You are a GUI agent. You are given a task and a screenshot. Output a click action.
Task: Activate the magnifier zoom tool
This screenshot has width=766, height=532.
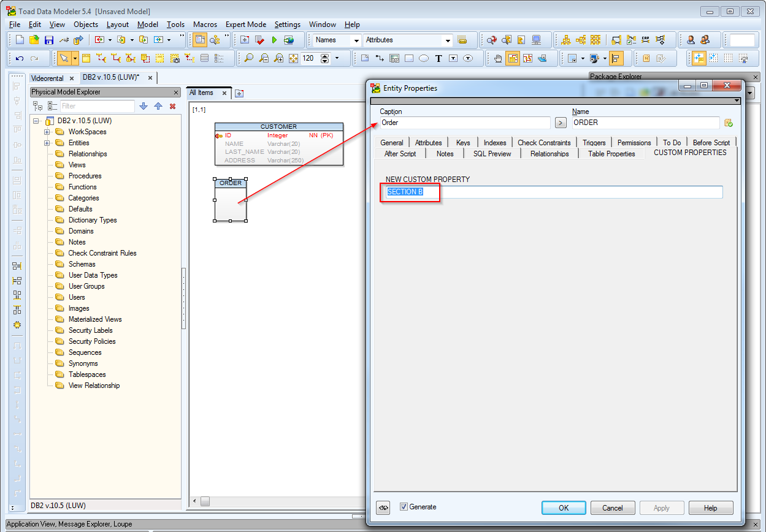click(x=249, y=58)
